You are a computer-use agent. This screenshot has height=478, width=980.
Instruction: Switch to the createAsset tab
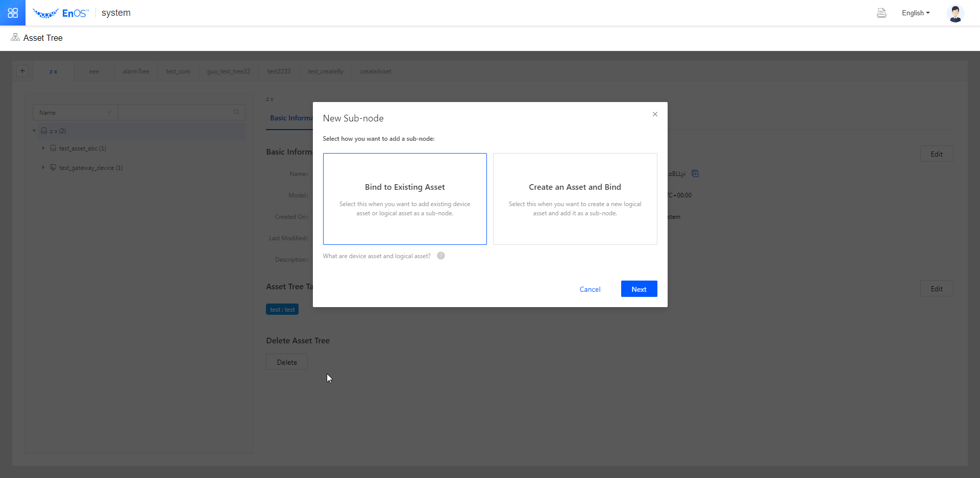(376, 71)
